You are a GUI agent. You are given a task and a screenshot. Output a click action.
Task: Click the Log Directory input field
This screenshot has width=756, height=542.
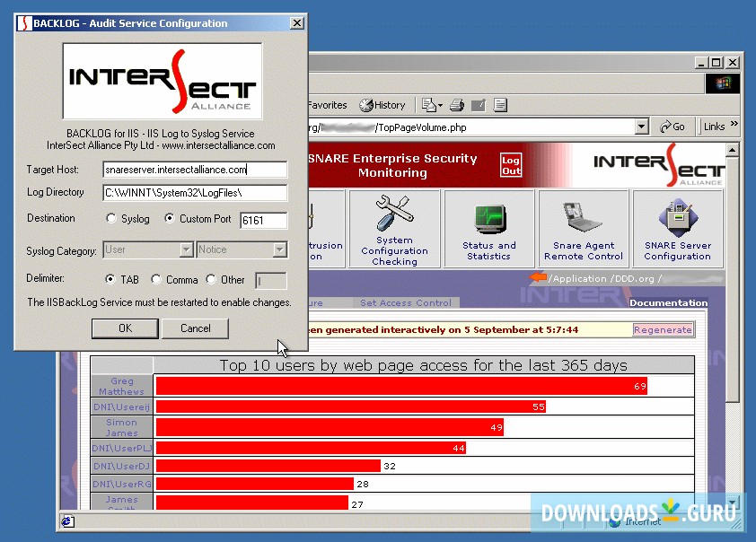click(x=195, y=193)
